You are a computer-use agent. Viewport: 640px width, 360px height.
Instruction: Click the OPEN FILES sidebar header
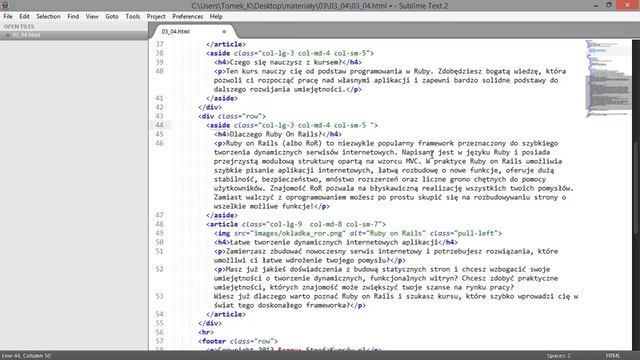coord(19,26)
